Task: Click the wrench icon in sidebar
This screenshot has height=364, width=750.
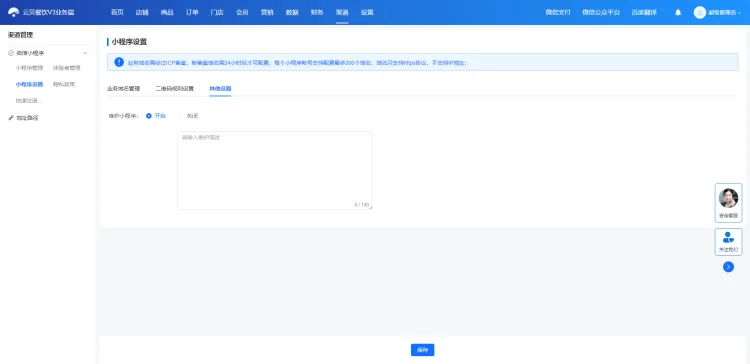Action: coord(11,118)
